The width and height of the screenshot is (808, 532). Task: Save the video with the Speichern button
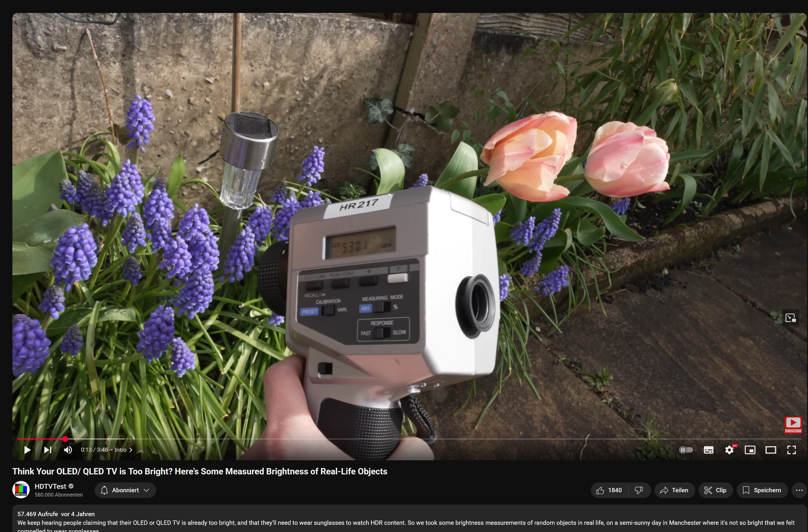[762, 490]
